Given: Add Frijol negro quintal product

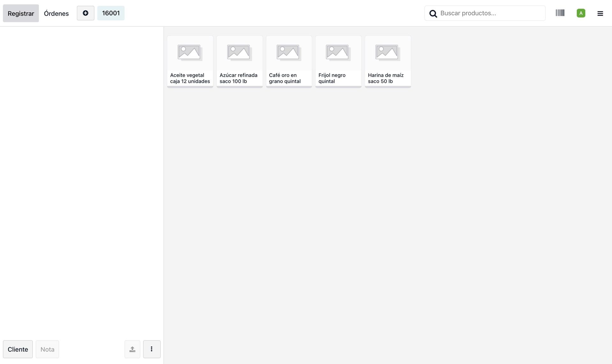Looking at the screenshot, I should [x=338, y=61].
